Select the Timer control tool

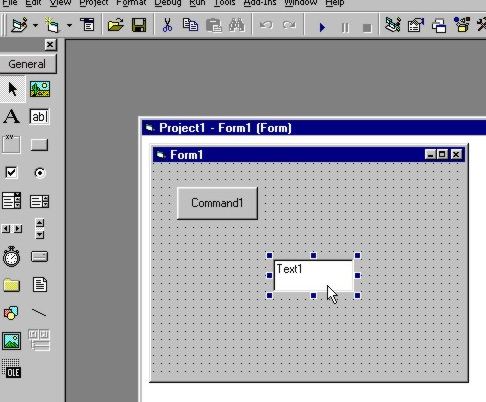pos(11,256)
